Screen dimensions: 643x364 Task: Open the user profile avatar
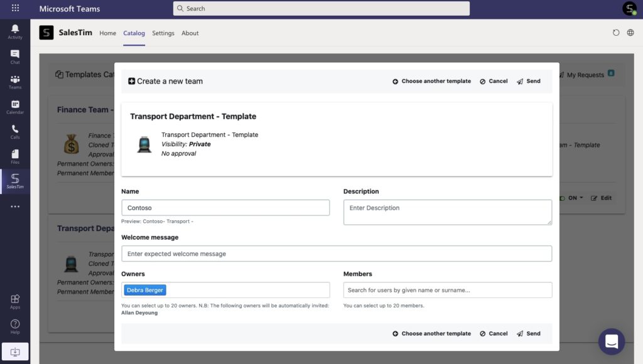tap(629, 8)
